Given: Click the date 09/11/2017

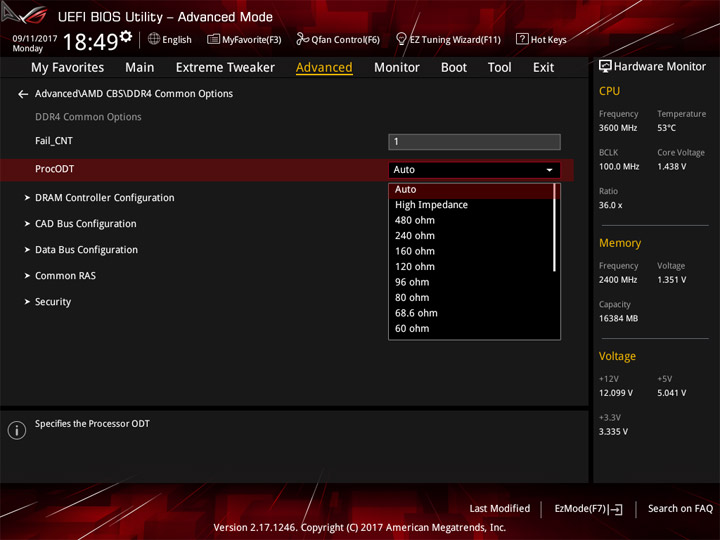Looking at the screenshot, I should (34, 39).
